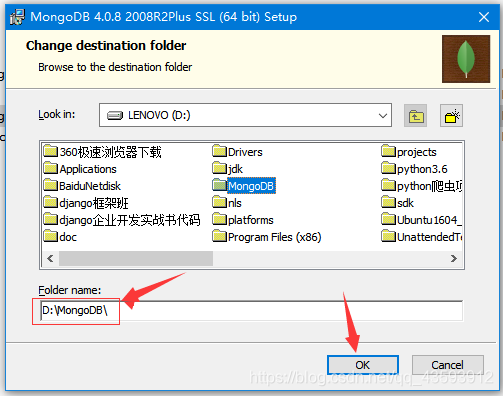Click the Up One Level folder icon
Image resolution: width=503 pixels, height=396 pixels.
coord(415,115)
